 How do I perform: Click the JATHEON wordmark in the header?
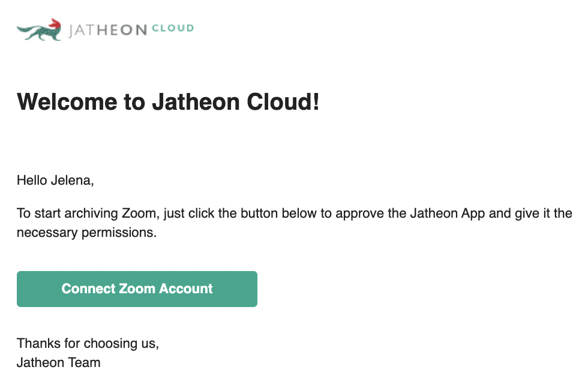[x=108, y=30]
